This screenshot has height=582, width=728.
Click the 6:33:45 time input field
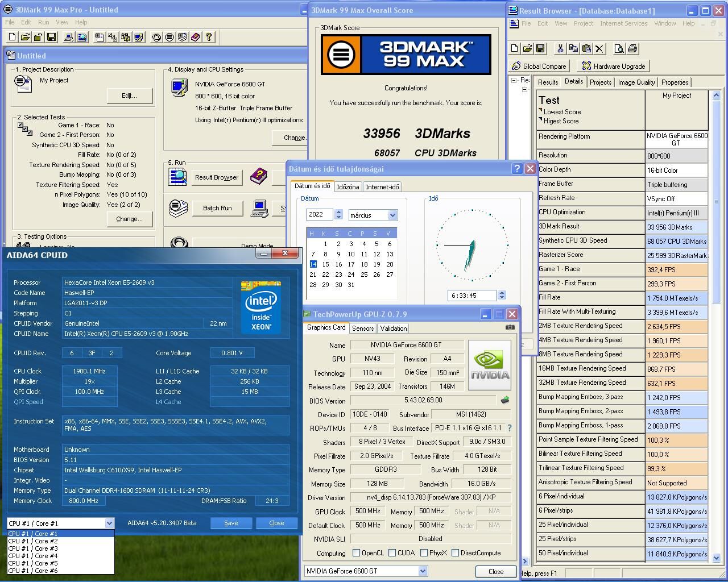[472, 296]
